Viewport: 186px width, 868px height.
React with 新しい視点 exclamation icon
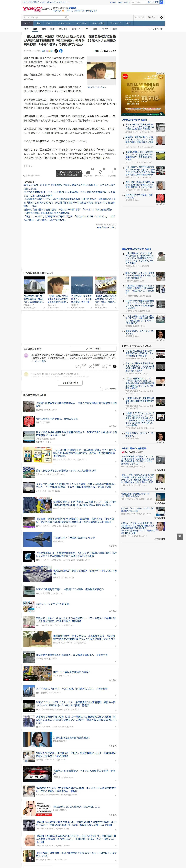pos(112,172)
